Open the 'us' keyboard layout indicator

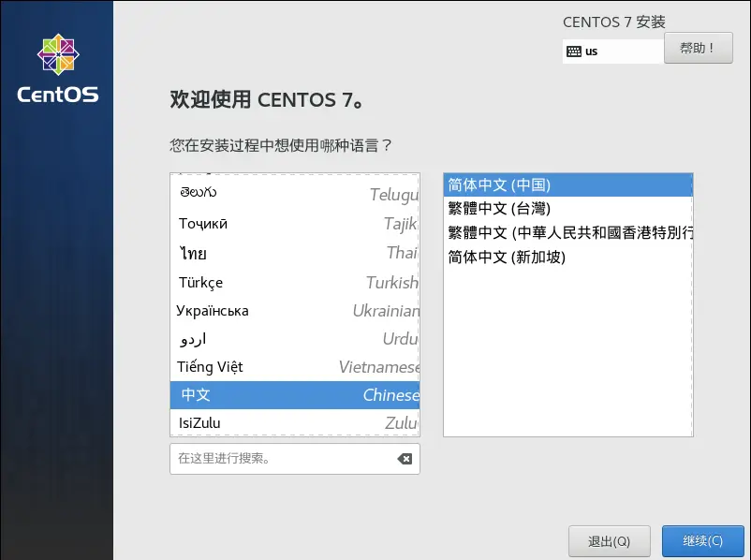613,52
